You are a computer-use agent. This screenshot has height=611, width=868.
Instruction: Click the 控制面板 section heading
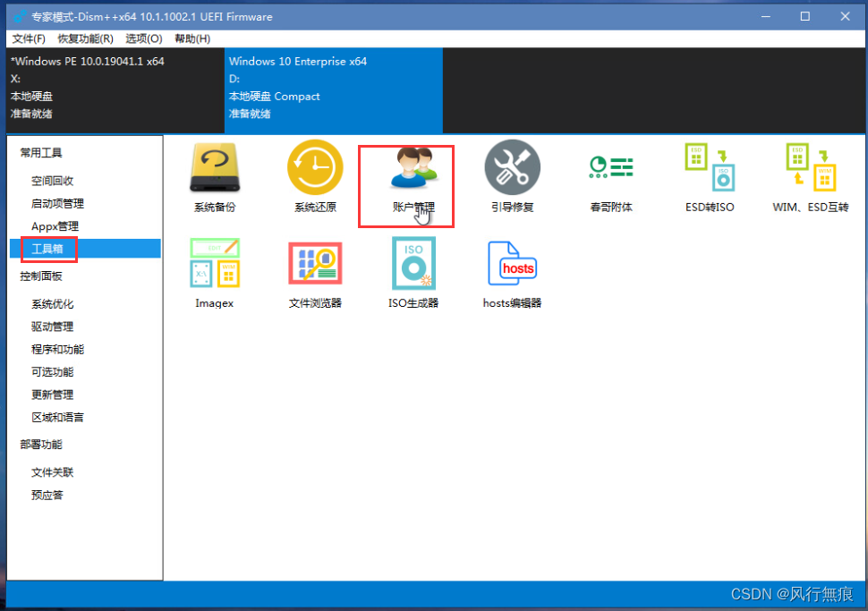click(41, 276)
